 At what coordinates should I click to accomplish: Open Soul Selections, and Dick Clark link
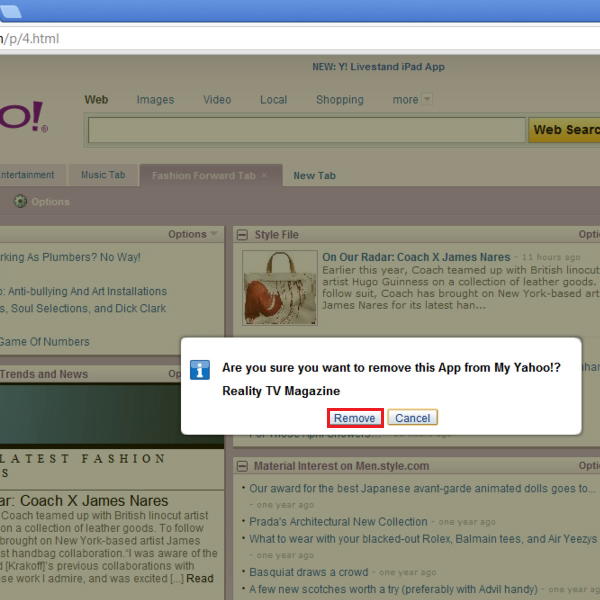[x=83, y=308]
